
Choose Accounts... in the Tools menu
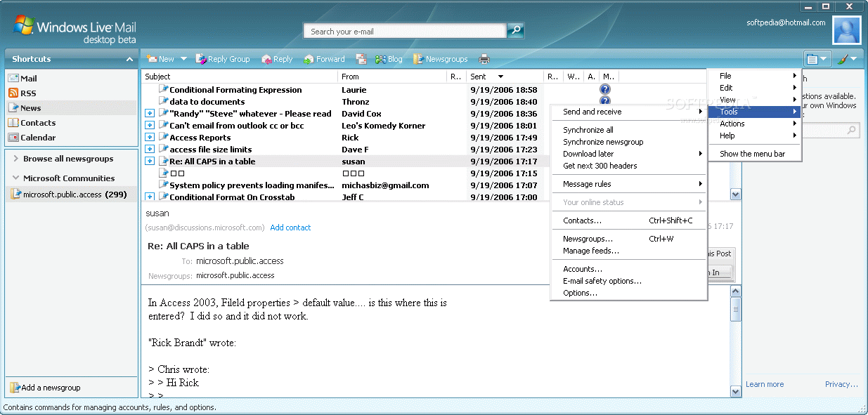628,269
